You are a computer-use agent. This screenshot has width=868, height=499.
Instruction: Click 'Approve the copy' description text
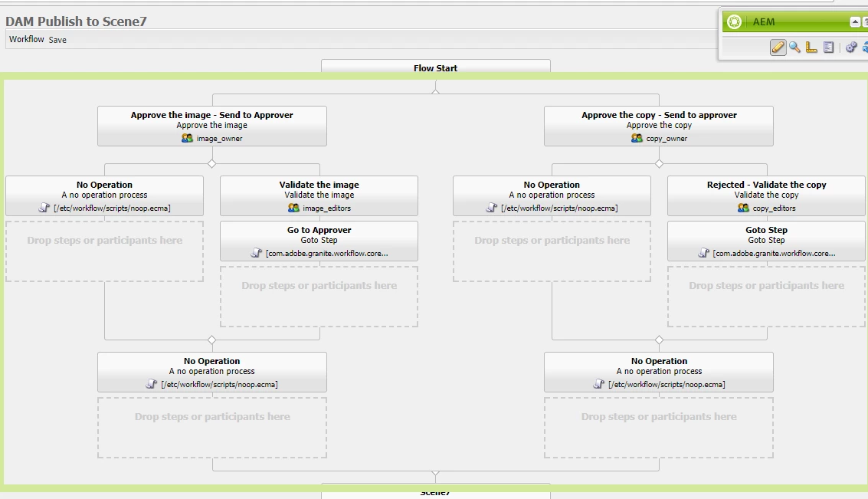tap(659, 125)
